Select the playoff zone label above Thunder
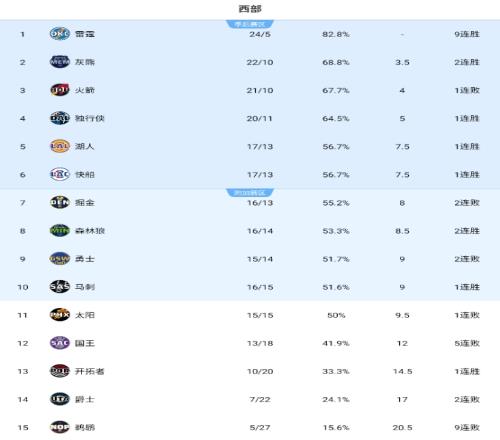The image size is (500, 440). click(x=250, y=24)
